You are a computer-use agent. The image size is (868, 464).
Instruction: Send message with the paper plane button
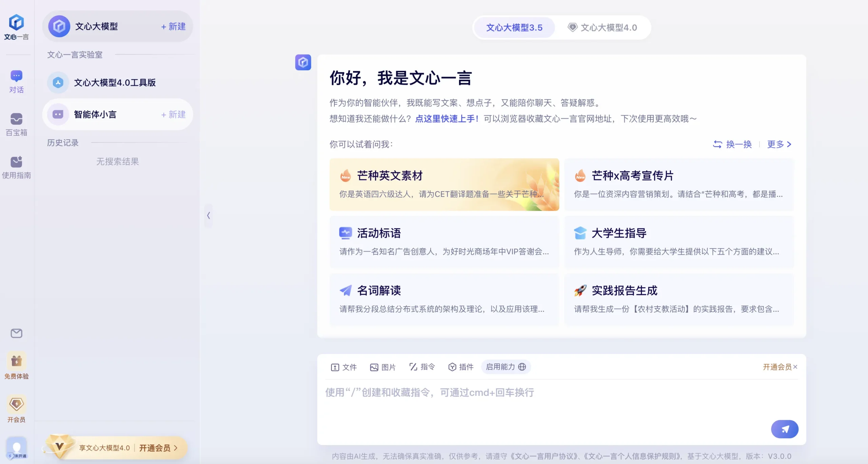[785, 429]
